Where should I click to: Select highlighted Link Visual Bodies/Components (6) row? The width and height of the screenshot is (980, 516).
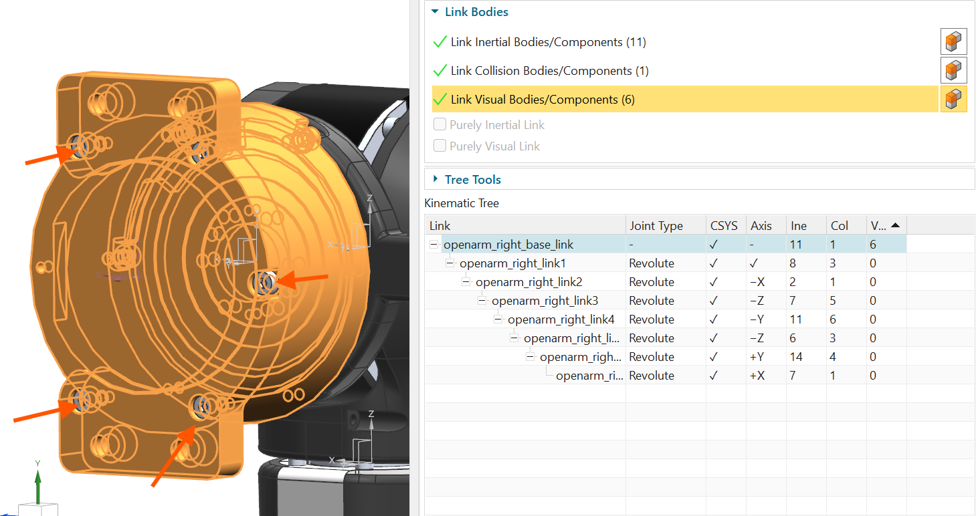[685, 100]
